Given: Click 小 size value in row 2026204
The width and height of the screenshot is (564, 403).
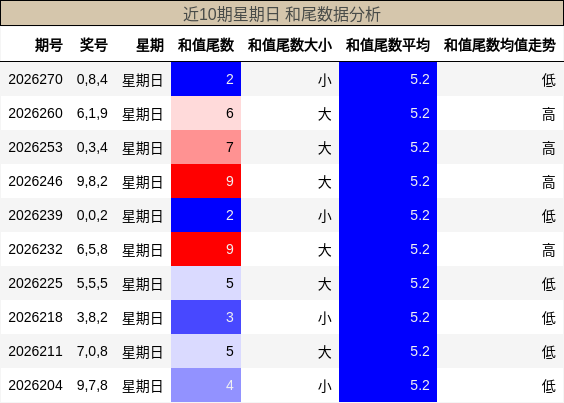Looking at the screenshot, I should [x=324, y=386].
